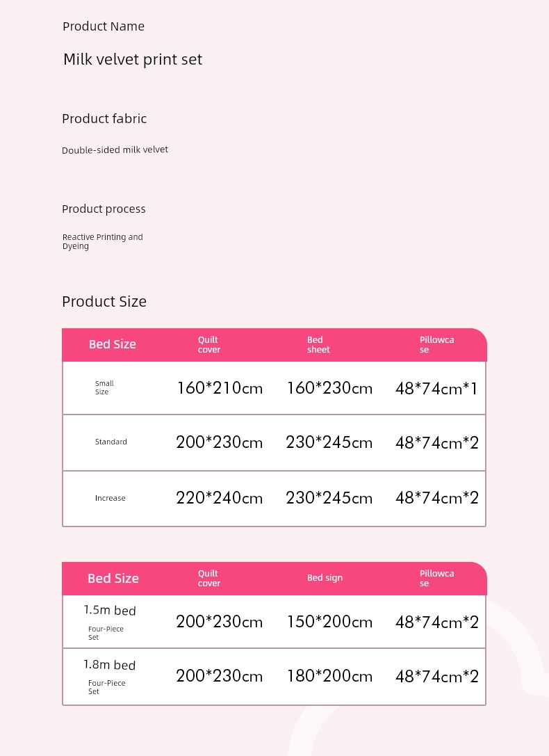Select the "Increase" row label

click(x=110, y=499)
